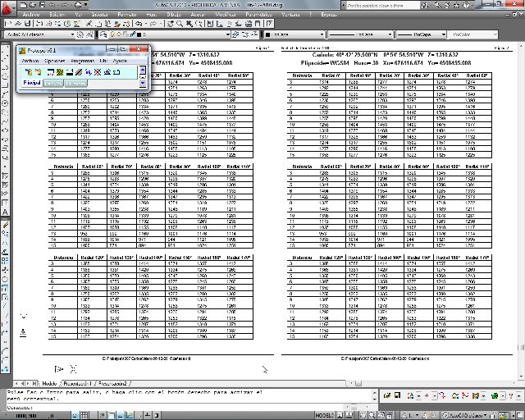Expand the quick access toolbar customize arrow
Viewport: 525px width, 420px height.
pos(86,5)
